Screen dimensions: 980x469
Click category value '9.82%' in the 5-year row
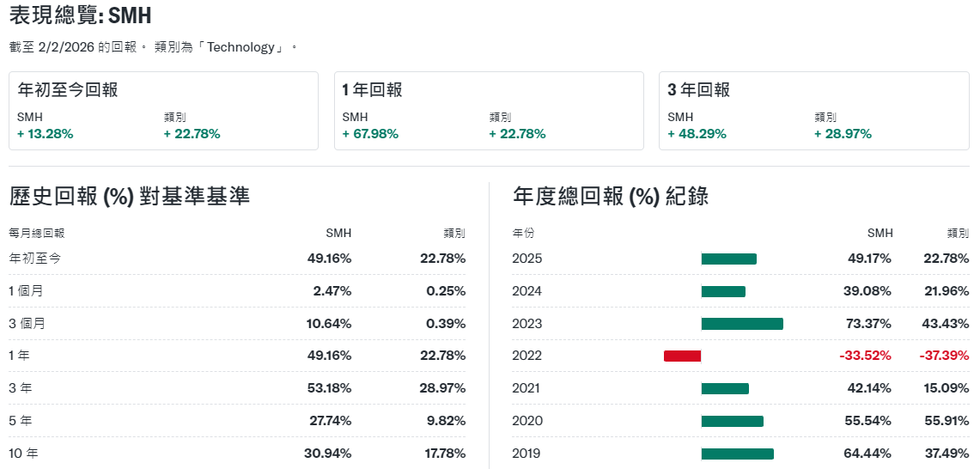[x=447, y=421]
